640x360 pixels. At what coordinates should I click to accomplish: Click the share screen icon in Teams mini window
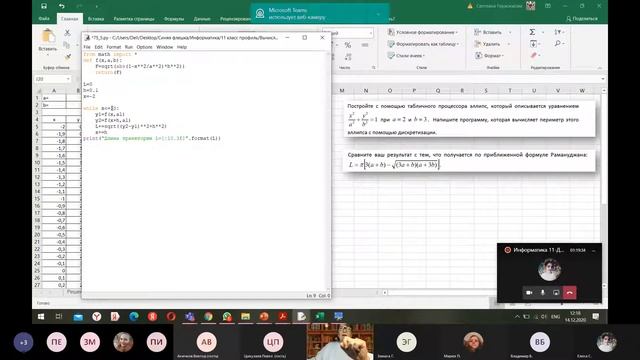click(x=556, y=293)
